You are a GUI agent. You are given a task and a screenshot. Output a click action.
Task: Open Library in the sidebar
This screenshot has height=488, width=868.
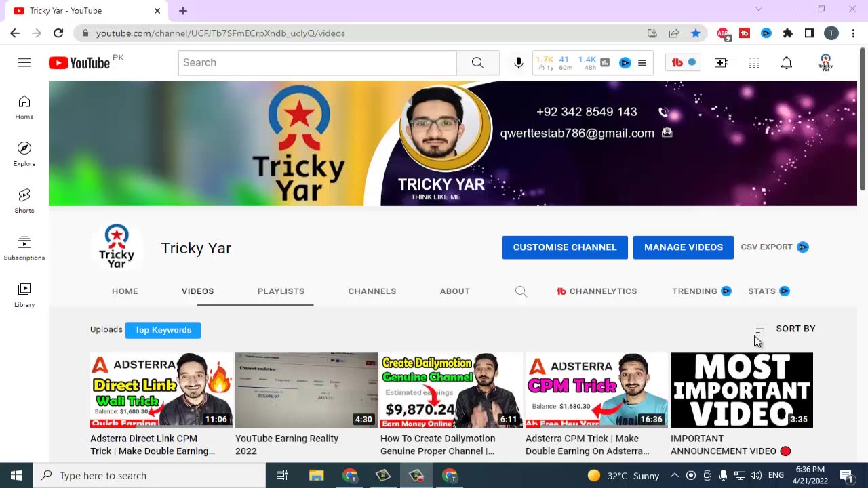(x=24, y=295)
